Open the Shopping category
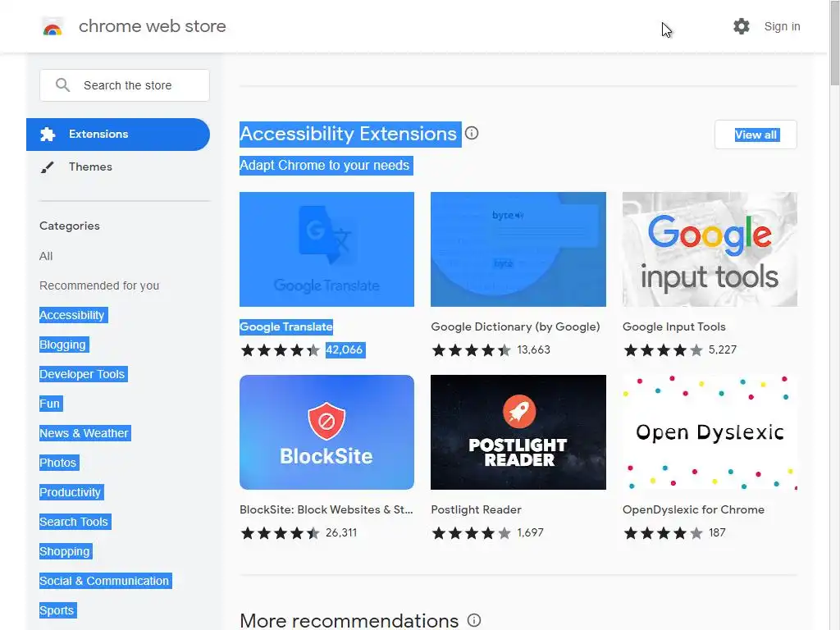This screenshot has width=840, height=630. (x=65, y=550)
